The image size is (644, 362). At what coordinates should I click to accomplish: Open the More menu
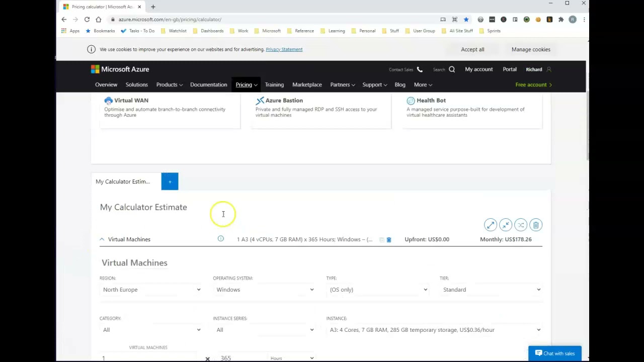[x=423, y=84]
